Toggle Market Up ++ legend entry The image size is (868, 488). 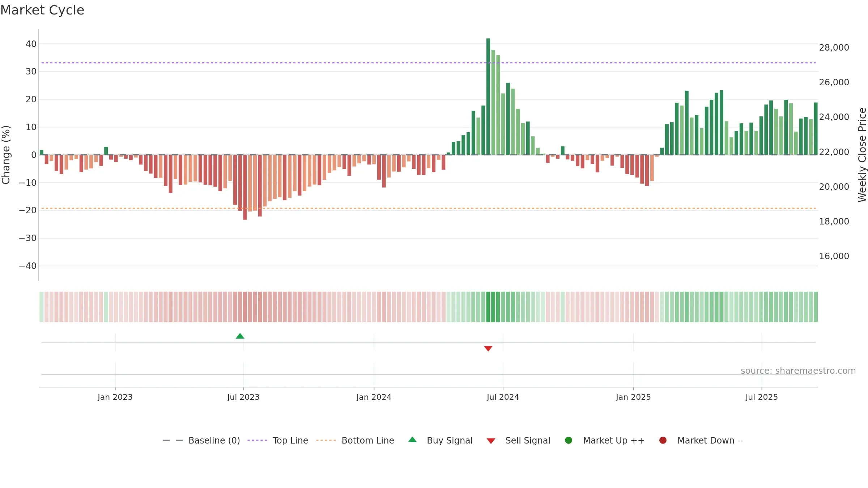click(x=604, y=440)
